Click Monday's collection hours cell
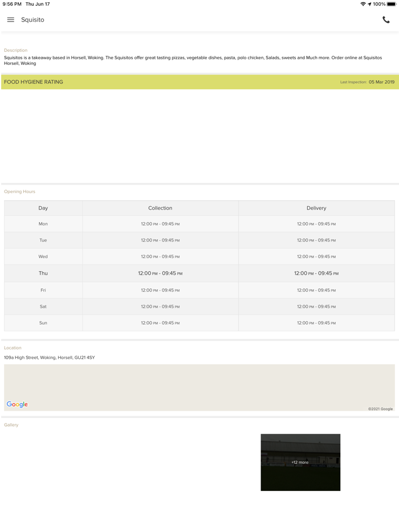 coord(160,224)
